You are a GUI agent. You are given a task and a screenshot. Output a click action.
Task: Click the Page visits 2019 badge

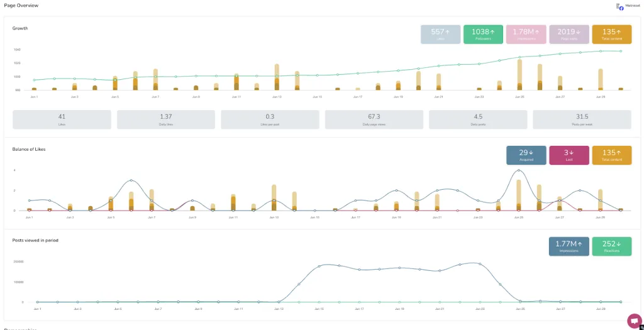(x=569, y=34)
